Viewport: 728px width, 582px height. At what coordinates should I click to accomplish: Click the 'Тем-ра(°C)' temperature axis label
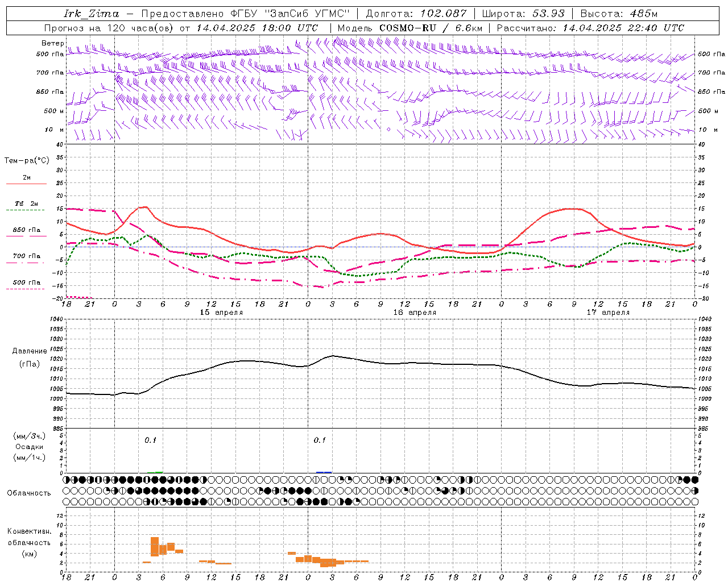click(x=27, y=161)
